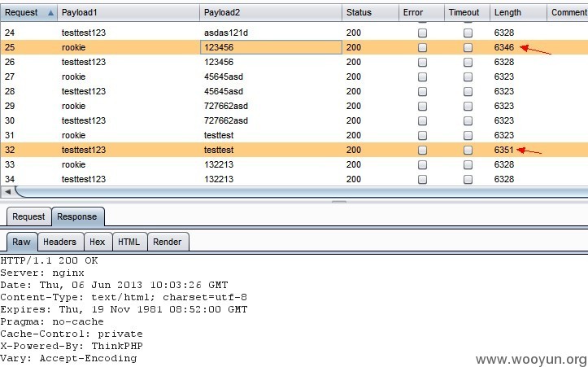Click '123456' payload in row 26

[219, 63]
